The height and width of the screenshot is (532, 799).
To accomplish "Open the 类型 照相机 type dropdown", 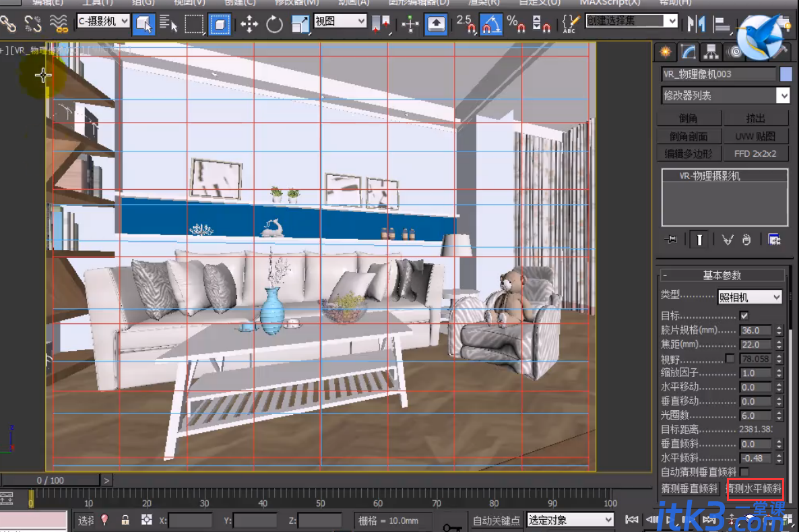I will click(x=749, y=296).
